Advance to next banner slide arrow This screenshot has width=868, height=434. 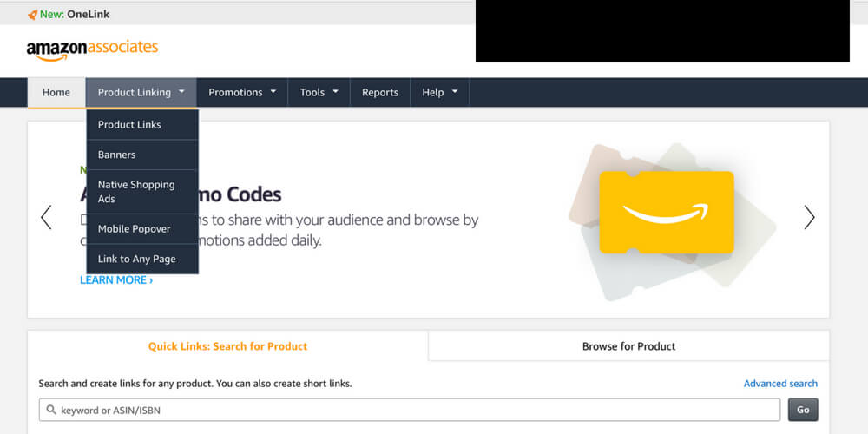tap(809, 217)
